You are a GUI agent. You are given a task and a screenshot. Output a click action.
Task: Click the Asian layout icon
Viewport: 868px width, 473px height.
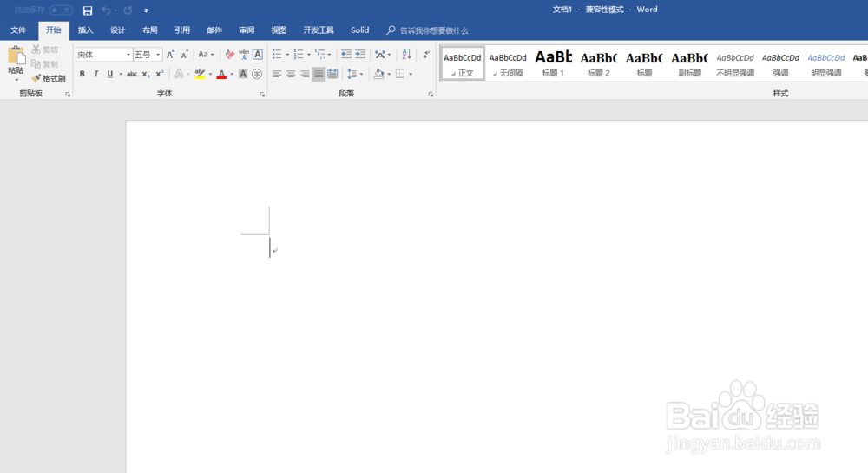pyautogui.click(x=380, y=54)
